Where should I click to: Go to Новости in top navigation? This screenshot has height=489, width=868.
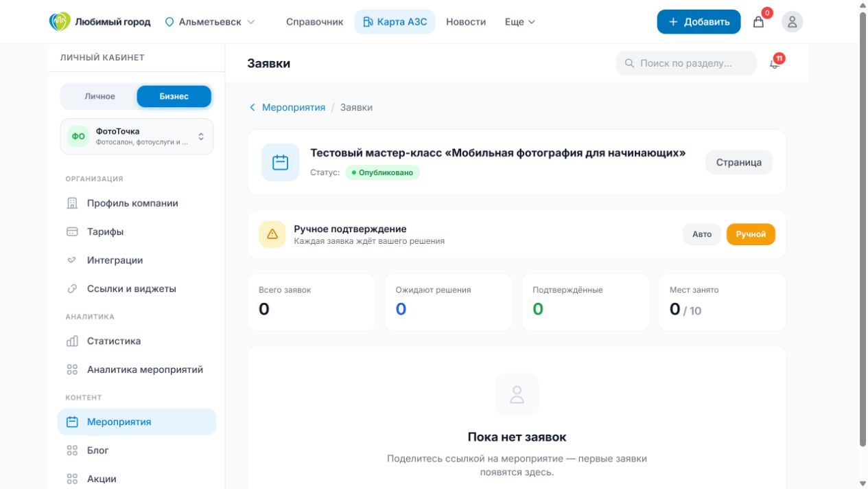[x=466, y=22]
